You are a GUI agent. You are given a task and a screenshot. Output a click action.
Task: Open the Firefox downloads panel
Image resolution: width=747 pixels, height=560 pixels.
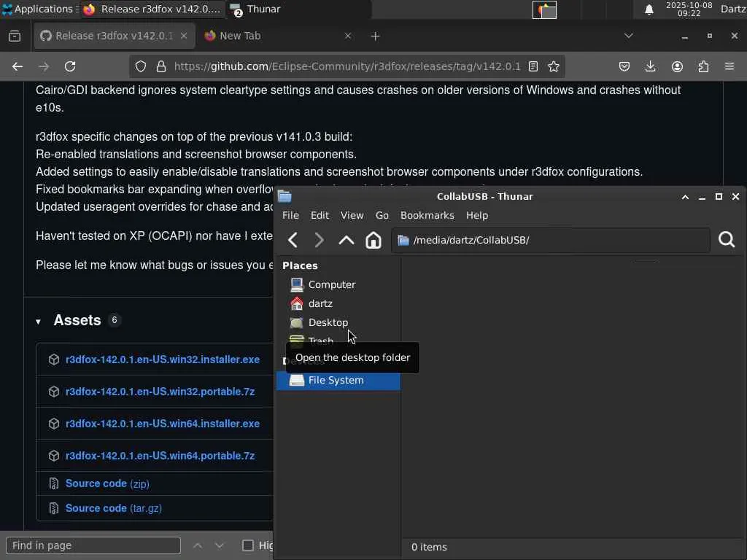[x=650, y=66]
